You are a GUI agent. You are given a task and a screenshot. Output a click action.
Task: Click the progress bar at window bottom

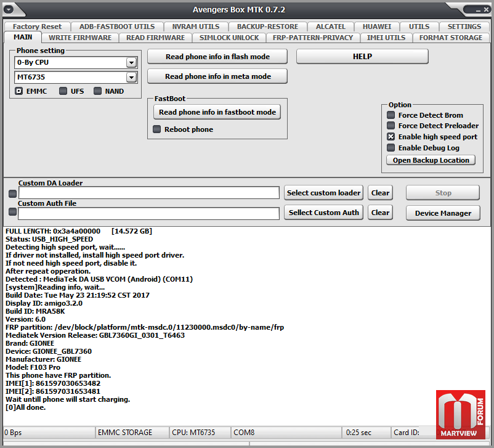[x=126, y=444]
